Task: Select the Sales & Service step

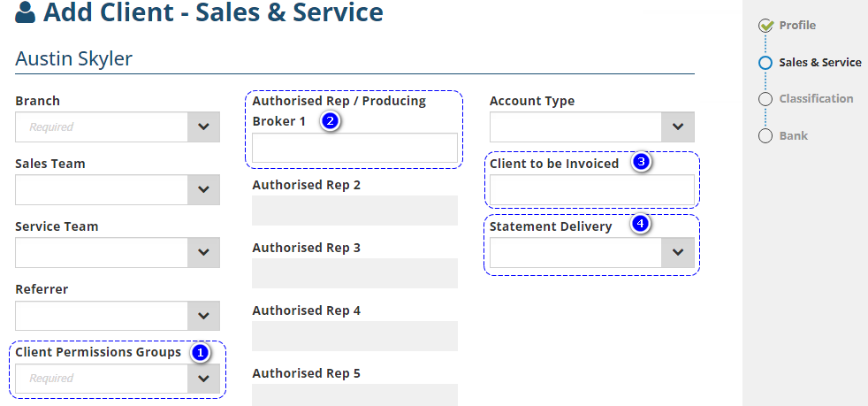Action: coord(819,63)
